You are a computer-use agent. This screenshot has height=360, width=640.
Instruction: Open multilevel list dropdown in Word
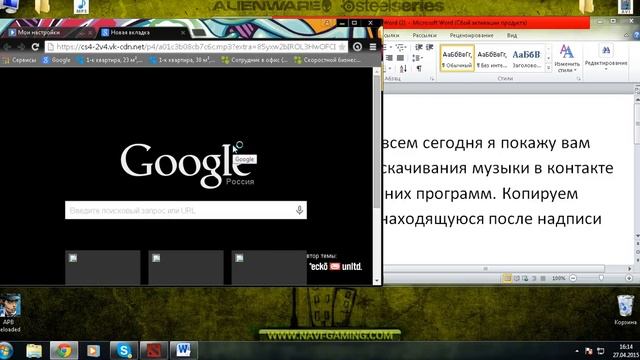(400, 48)
